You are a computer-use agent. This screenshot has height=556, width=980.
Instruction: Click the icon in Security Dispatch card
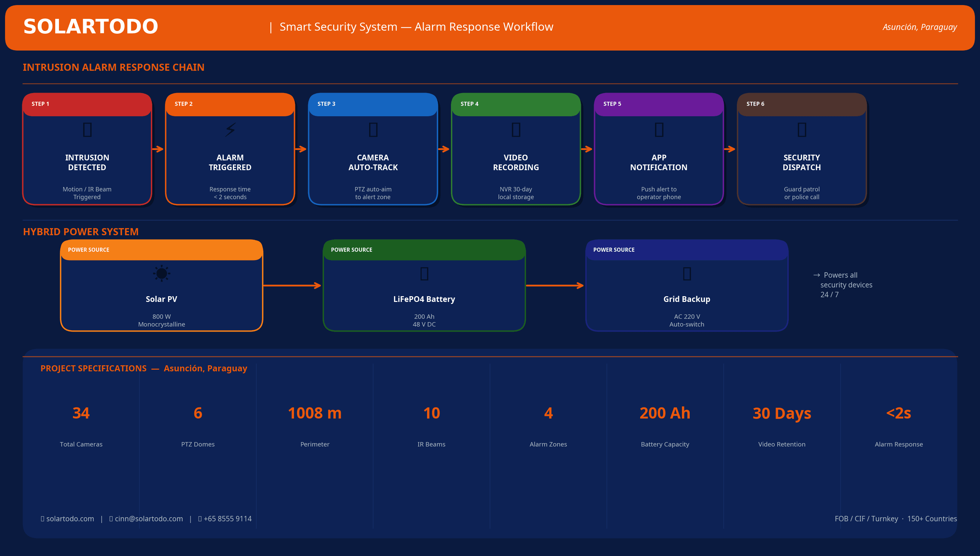coord(802,129)
